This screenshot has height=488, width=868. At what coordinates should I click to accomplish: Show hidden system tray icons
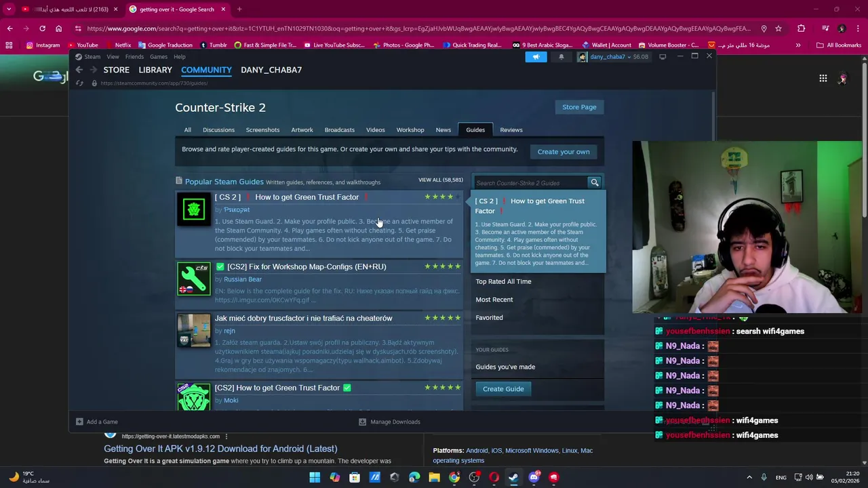pos(749,477)
